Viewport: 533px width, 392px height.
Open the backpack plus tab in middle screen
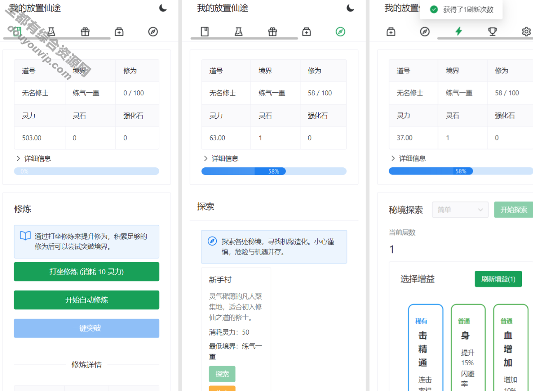tap(307, 31)
